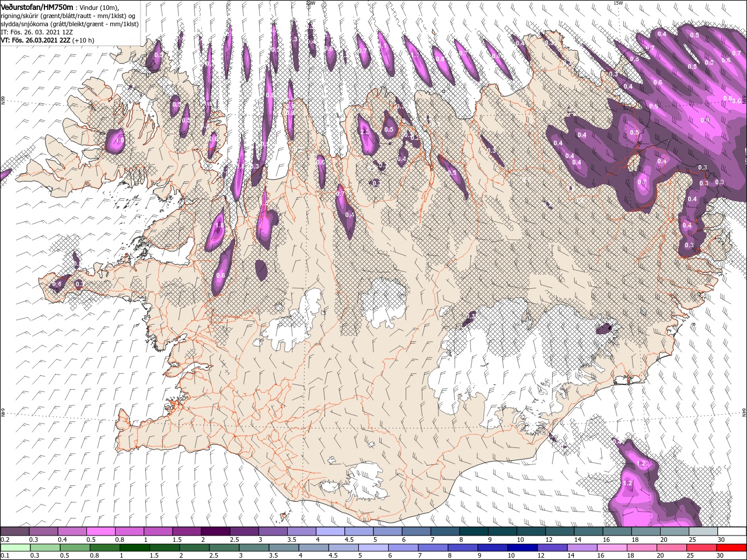Pick the pale green rain swatch at 0.1

[x=15, y=548]
